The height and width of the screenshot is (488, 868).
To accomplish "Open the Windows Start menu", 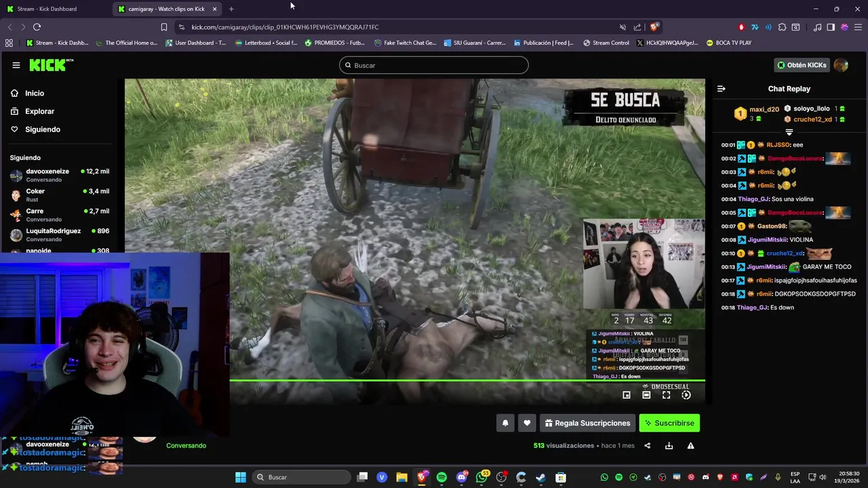I will [x=241, y=477].
